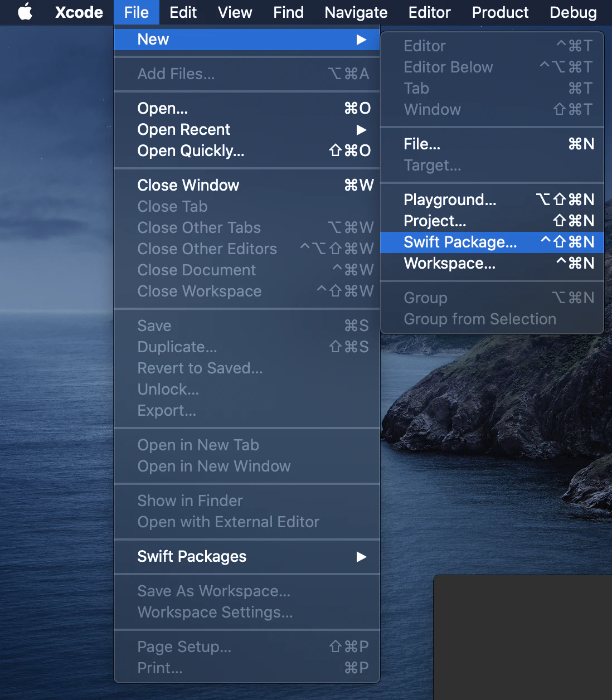Select Tab in New submenu

(492, 88)
